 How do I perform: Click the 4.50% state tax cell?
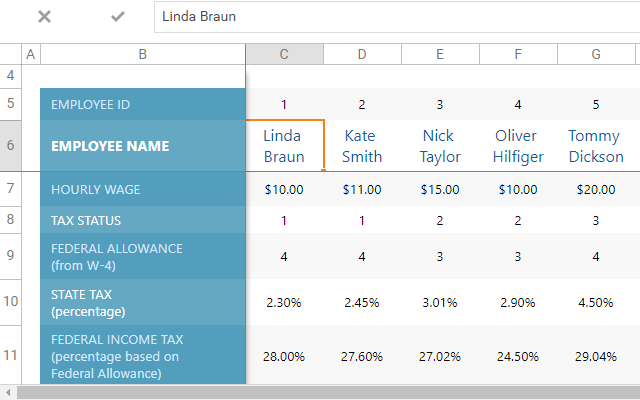(596, 302)
